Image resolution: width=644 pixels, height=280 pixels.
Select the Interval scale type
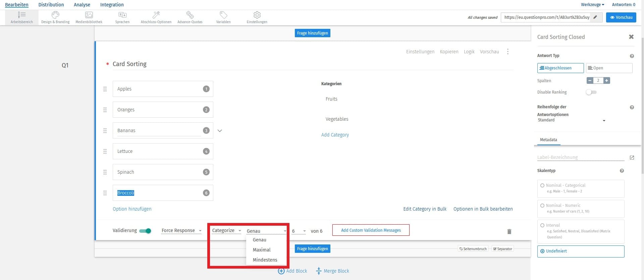(581, 231)
